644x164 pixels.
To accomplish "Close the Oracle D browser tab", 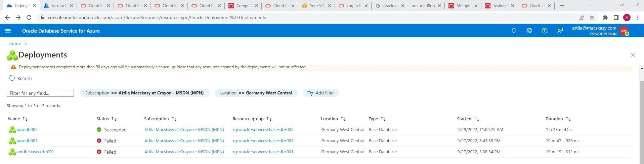I will point(549,6).
